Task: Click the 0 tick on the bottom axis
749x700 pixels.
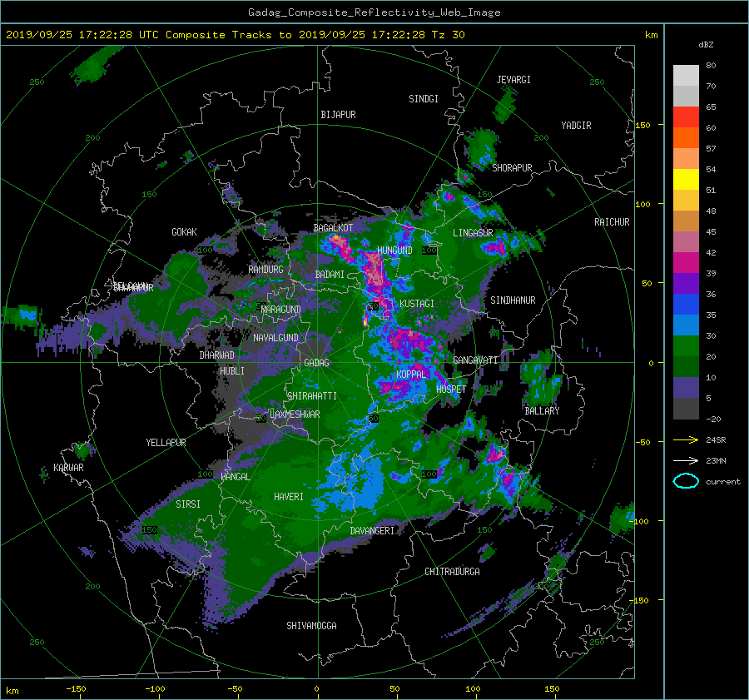Action: click(x=316, y=689)
